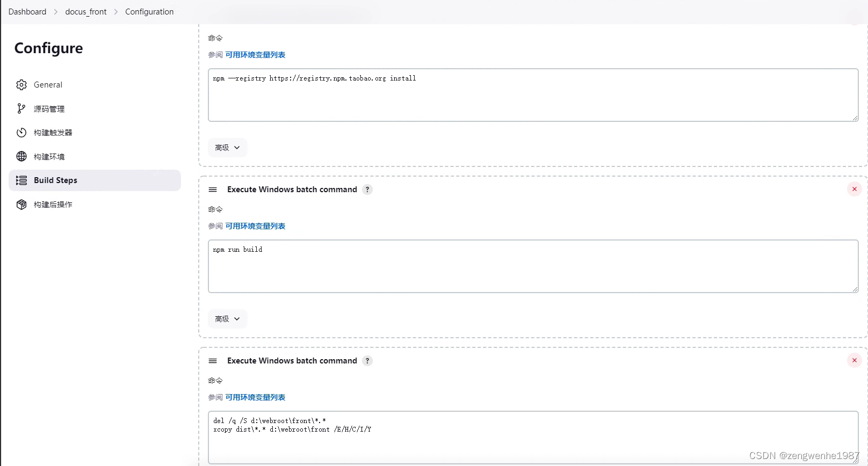The width and height of the screenshot is (868, 466).
Task: Click 'Execute Windows batch command' title above del/xcopy
Action: (292, 361)
